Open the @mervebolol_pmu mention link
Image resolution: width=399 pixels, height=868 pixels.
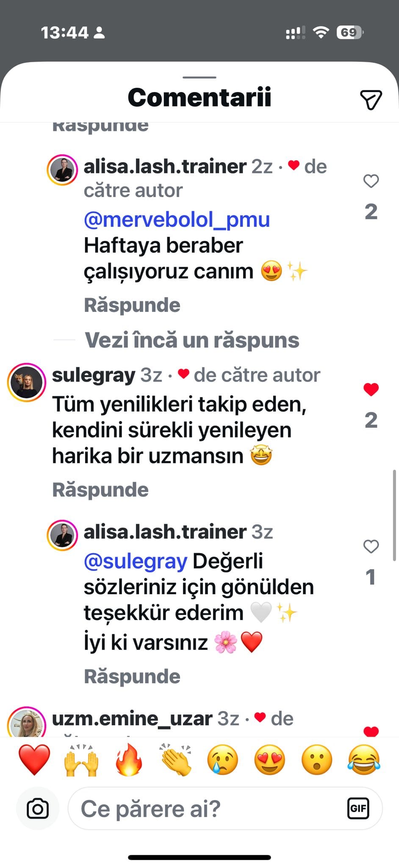tap(177, 220)
